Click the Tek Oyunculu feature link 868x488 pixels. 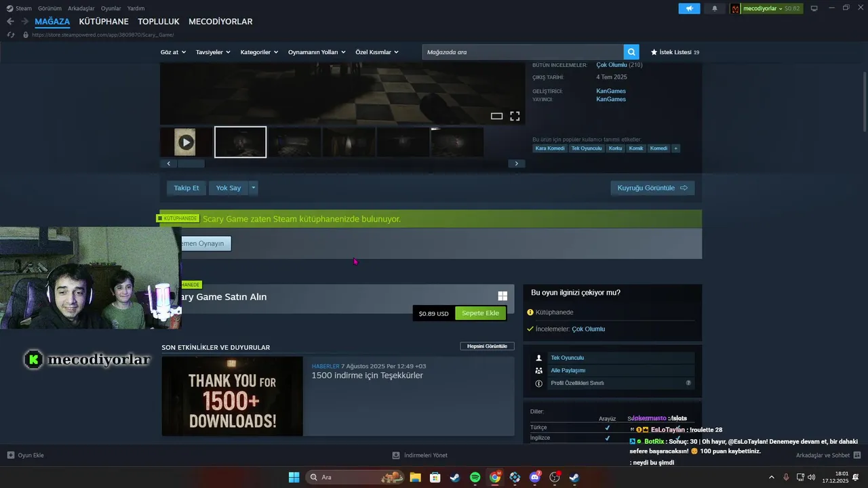tap(567, 358)
